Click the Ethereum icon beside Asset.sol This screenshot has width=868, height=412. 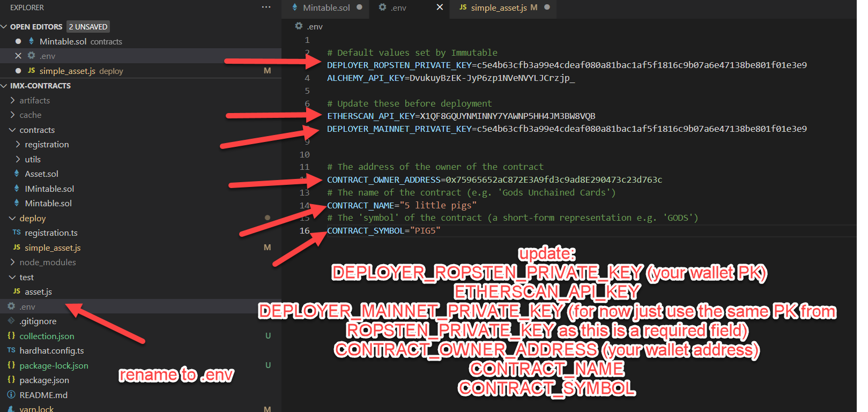tap(17, 174)
